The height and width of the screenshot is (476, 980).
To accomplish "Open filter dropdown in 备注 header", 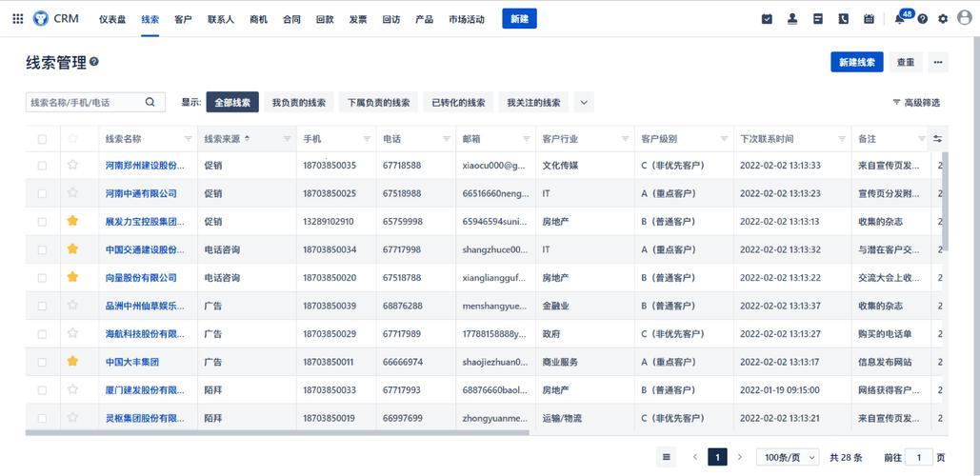I will 922,139.
